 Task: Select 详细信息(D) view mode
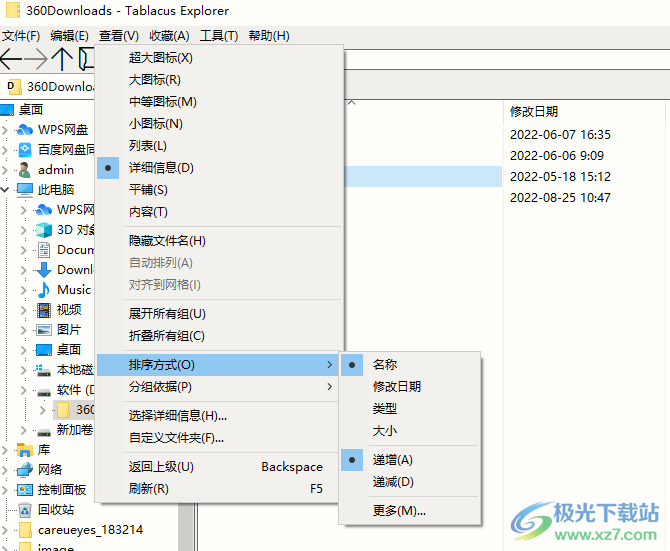pyautogui.click(x=219, y=168)
